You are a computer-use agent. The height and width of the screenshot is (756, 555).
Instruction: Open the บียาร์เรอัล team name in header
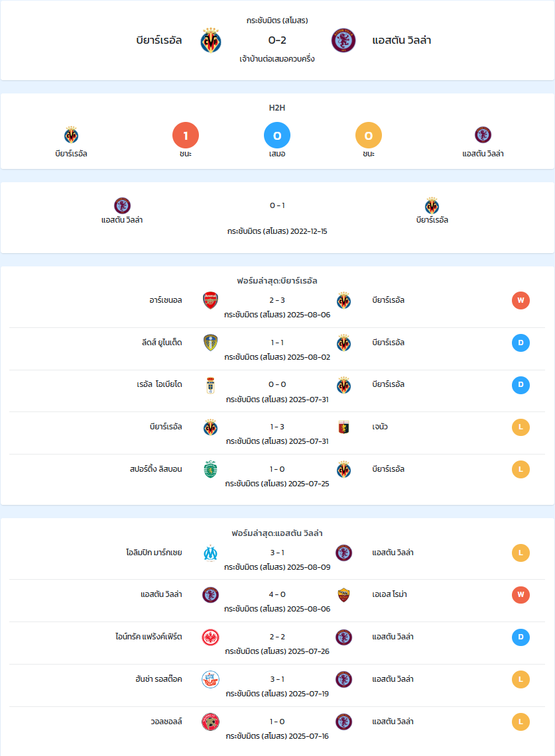point(158,40)
